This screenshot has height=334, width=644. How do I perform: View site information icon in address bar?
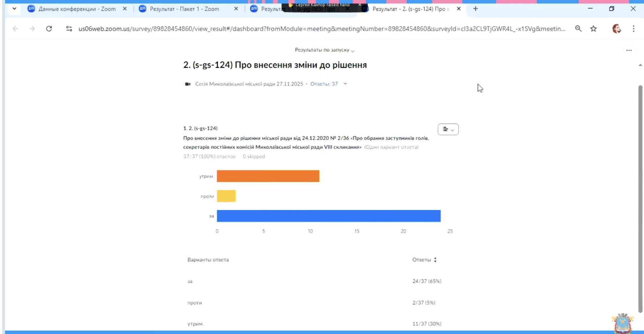69,29
